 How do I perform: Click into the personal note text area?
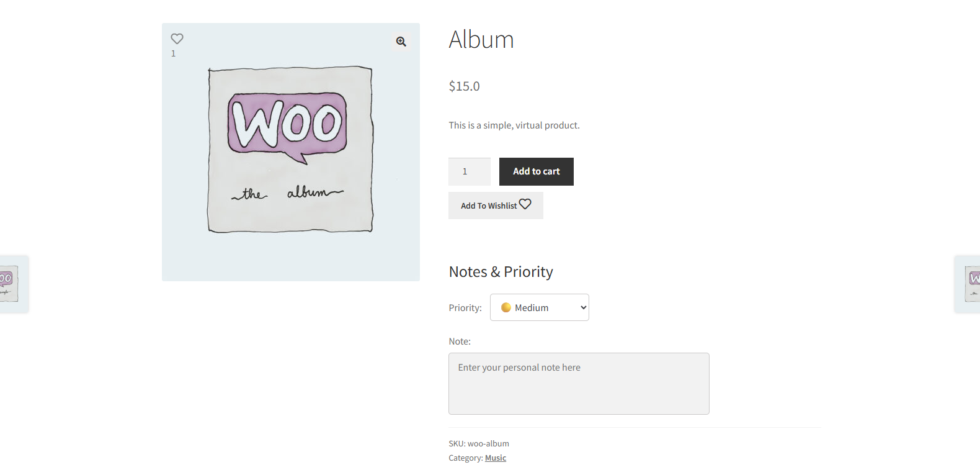coord(579,384)
